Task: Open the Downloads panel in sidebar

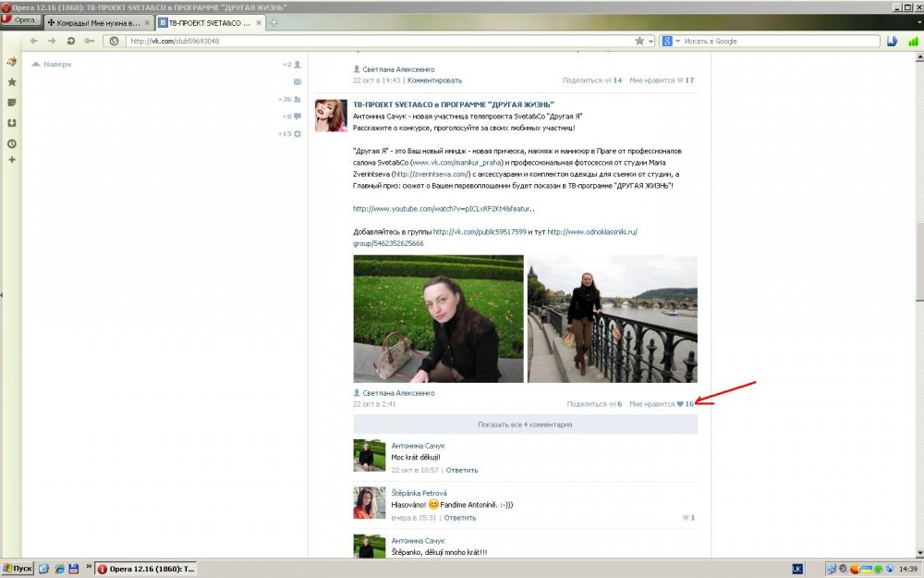Action: pos(12,123)
